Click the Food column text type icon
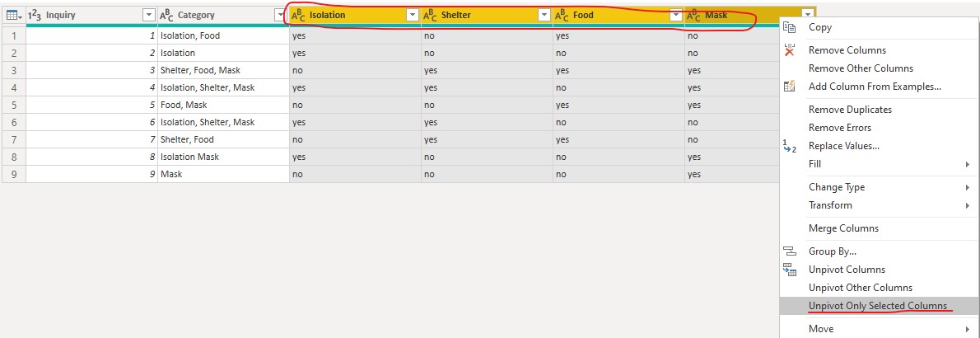This screenshot has height=338, width=980. tap(562, 16)
